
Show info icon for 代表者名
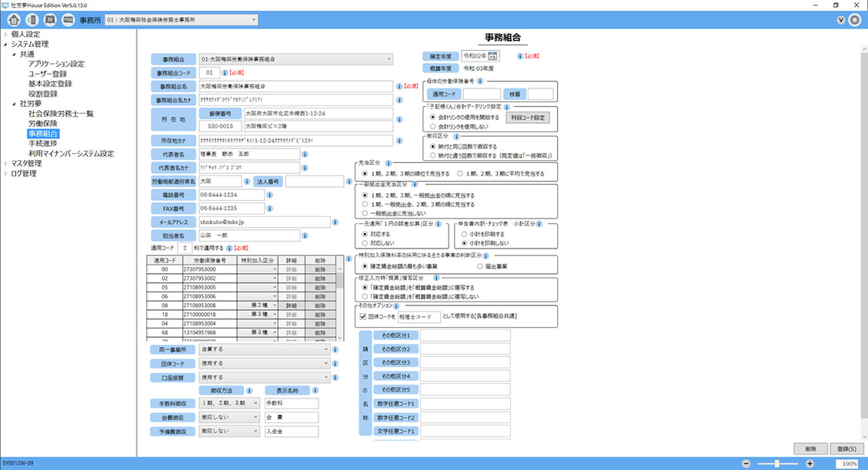pos(305,155)
